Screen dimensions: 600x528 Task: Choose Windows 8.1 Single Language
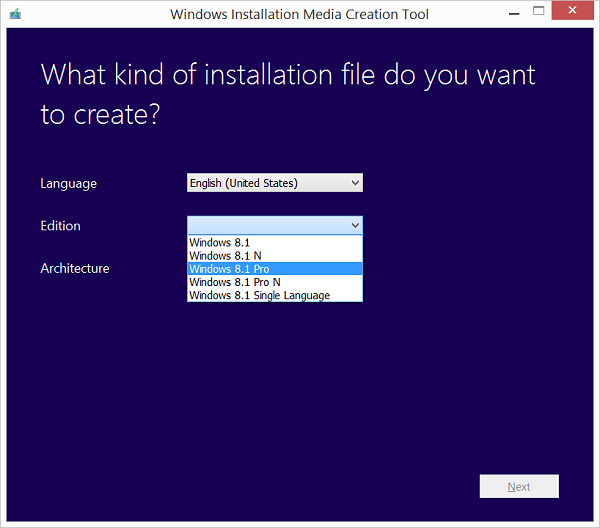click(x=275, y=295)
